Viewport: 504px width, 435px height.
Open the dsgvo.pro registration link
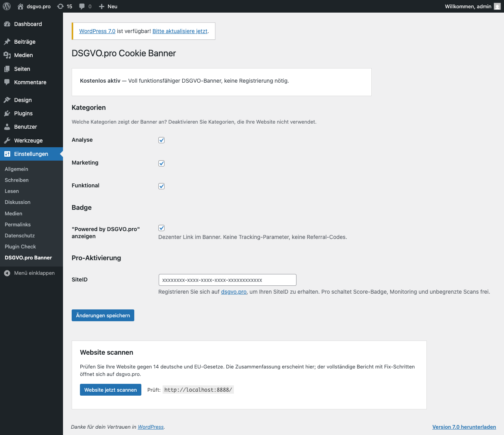(x=234, y=292)
